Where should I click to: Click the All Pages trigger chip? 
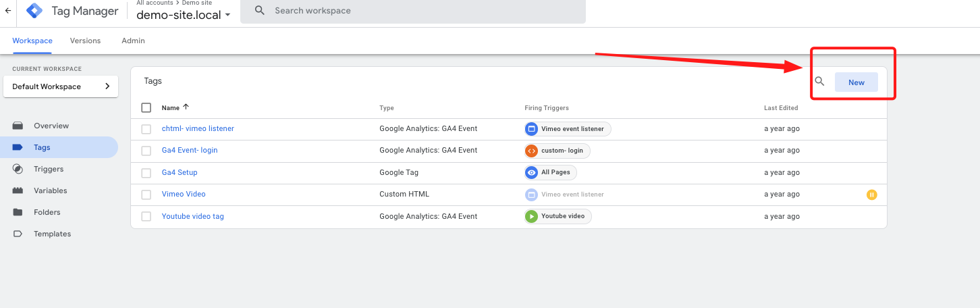[x=550, y=172]
